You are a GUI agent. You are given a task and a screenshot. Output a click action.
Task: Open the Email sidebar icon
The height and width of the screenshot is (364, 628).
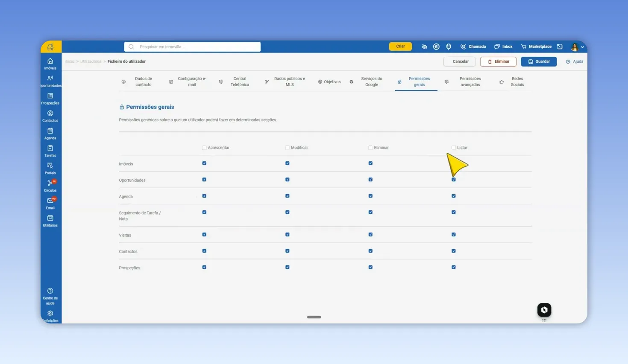(x=50, y=204)
